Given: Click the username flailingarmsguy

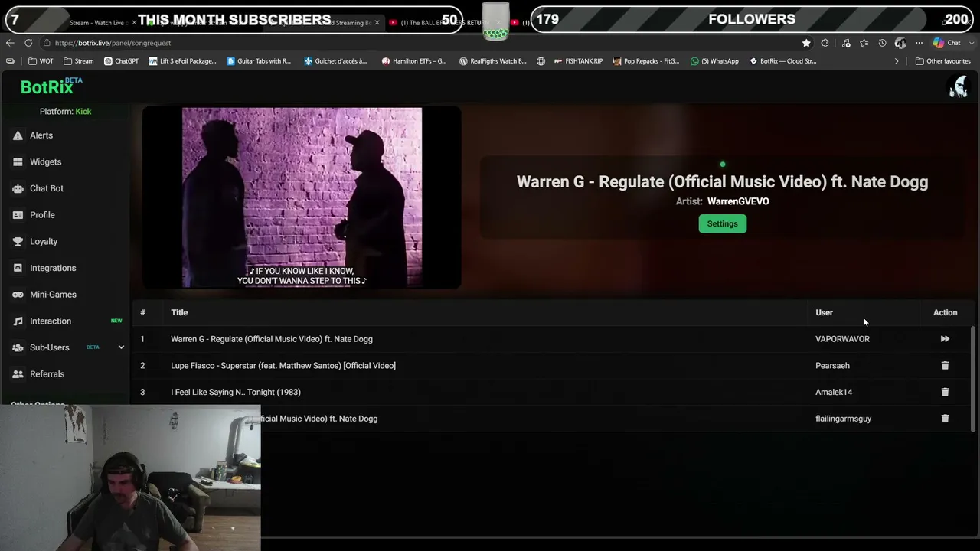Looking at the screenshot, I should (843, 419).
